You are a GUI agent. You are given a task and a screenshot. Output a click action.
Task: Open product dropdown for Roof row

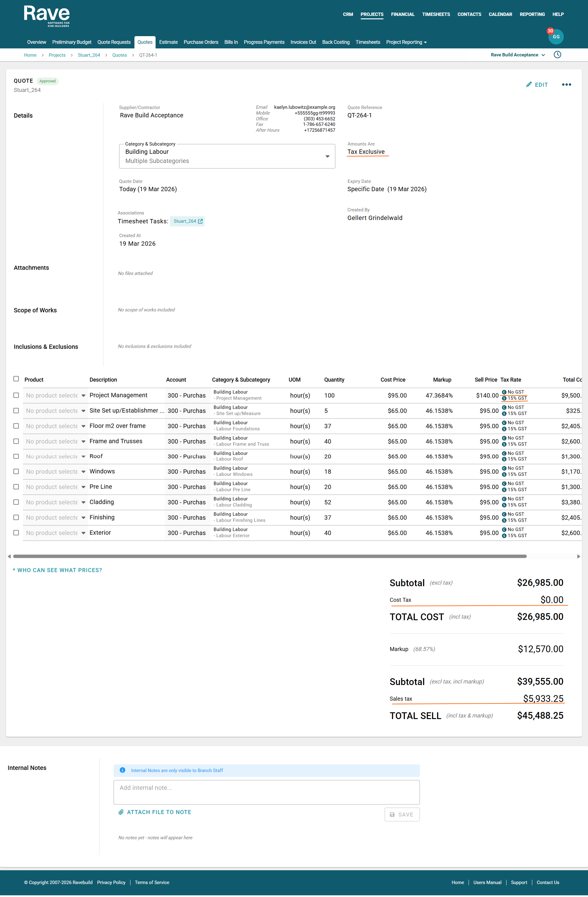pyautogui.click(x=83, y=456)
